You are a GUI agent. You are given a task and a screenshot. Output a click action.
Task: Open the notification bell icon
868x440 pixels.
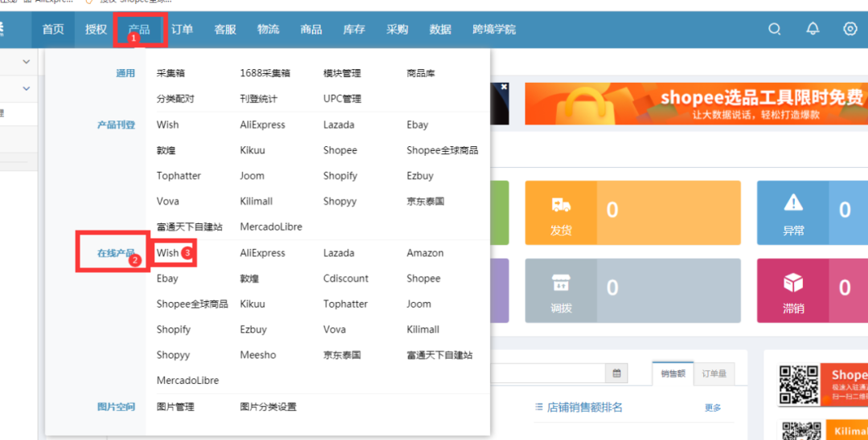tap(813, 29)
